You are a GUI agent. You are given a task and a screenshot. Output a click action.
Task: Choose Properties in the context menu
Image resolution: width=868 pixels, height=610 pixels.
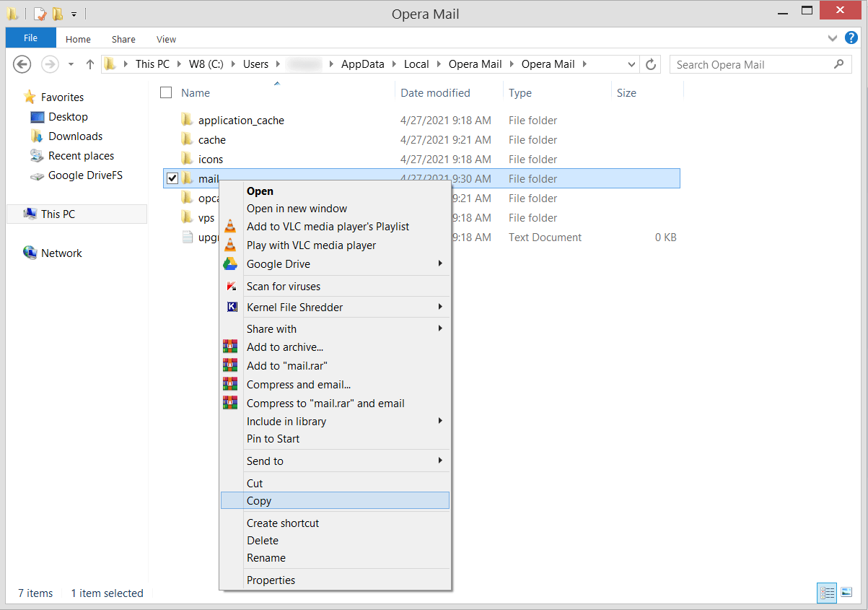(335, 580)
